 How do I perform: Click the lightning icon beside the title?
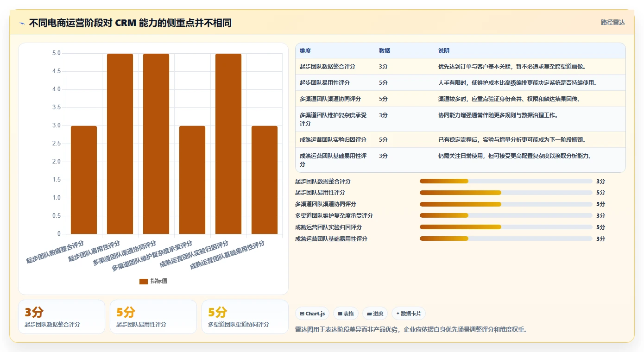coord(22,23)
